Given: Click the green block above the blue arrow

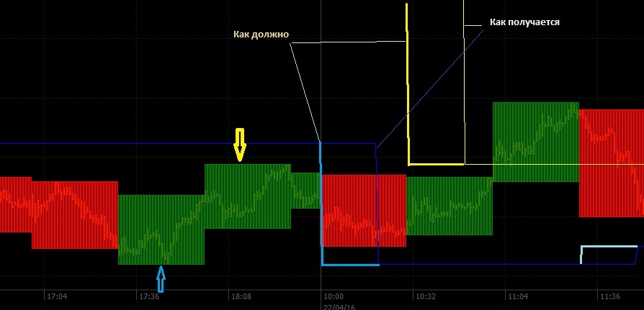Looking at the screenshot, I should click(161, 229).
